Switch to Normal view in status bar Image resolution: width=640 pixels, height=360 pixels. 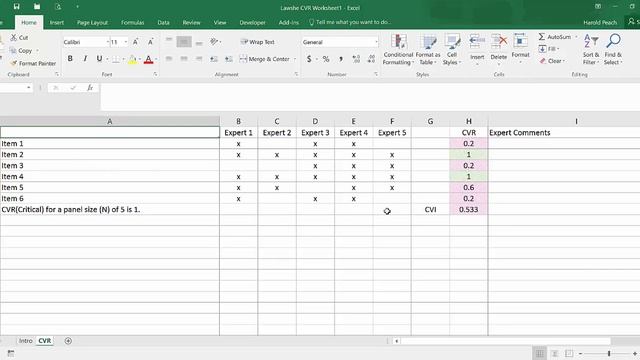point(540,353)
